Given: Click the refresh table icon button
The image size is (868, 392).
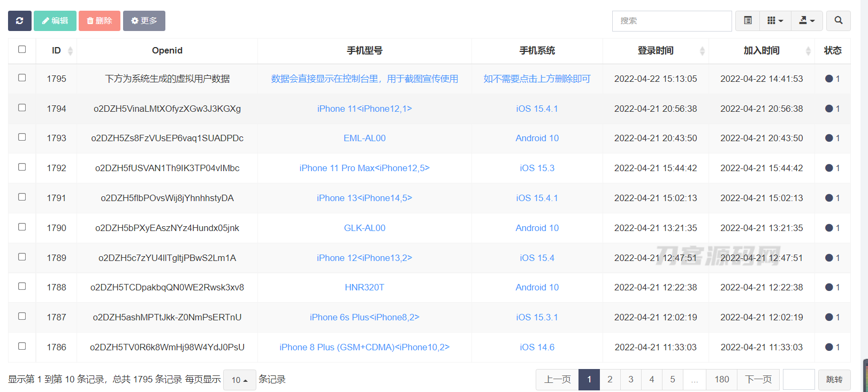Looking at the screenshot, I should coord(20,21).
